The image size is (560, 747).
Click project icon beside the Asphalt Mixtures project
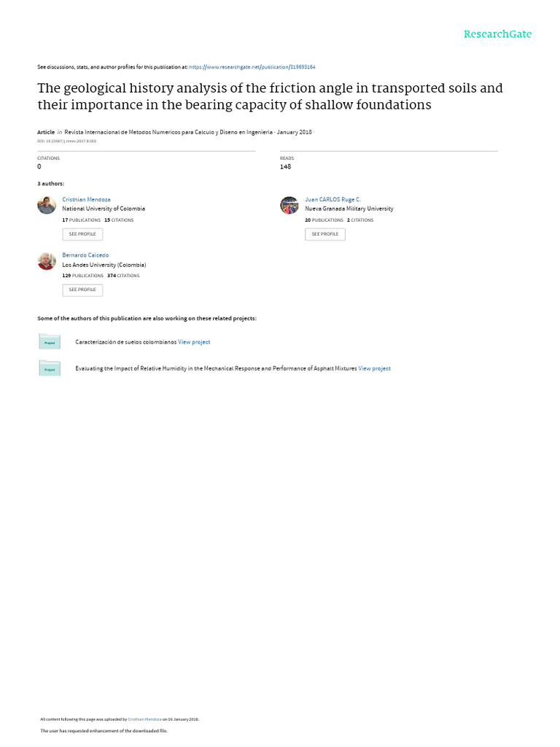50,368
